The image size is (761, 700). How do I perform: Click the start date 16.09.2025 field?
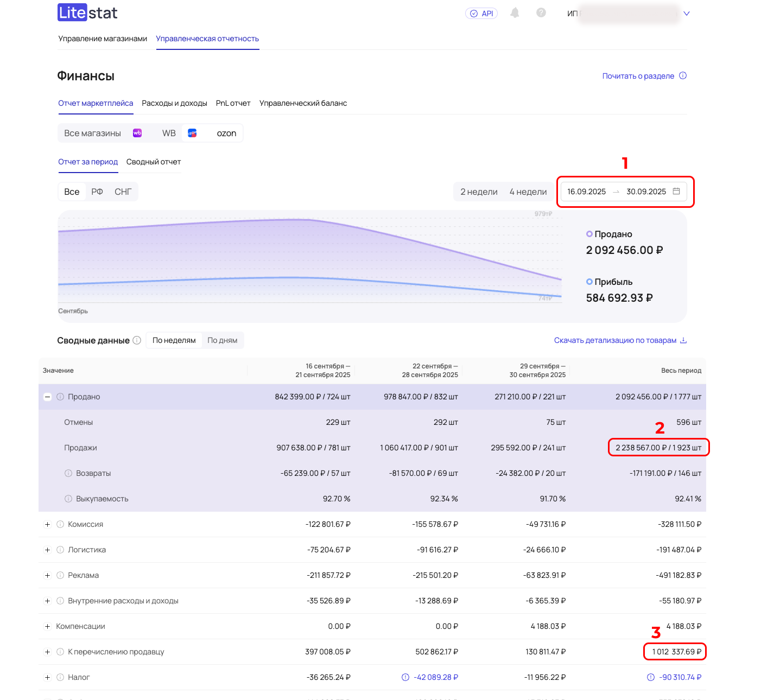(586, 192)
